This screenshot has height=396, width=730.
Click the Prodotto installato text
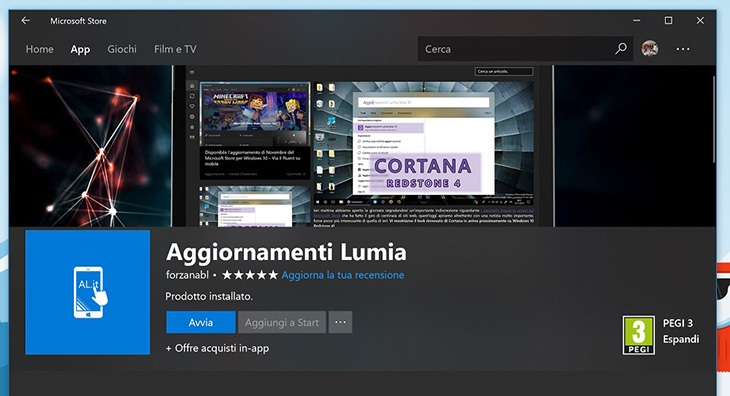coord(209,296)
